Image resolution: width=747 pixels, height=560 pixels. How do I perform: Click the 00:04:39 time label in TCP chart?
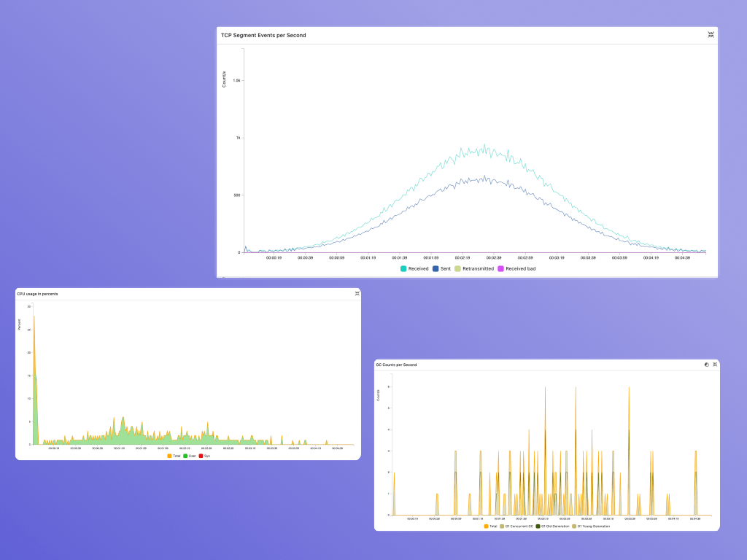point(682,257)
